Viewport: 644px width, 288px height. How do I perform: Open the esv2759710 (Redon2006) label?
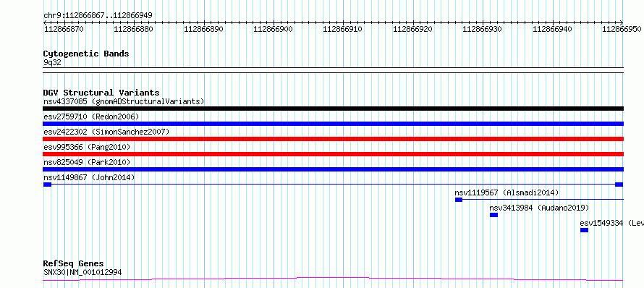click(x=91, y=117)
